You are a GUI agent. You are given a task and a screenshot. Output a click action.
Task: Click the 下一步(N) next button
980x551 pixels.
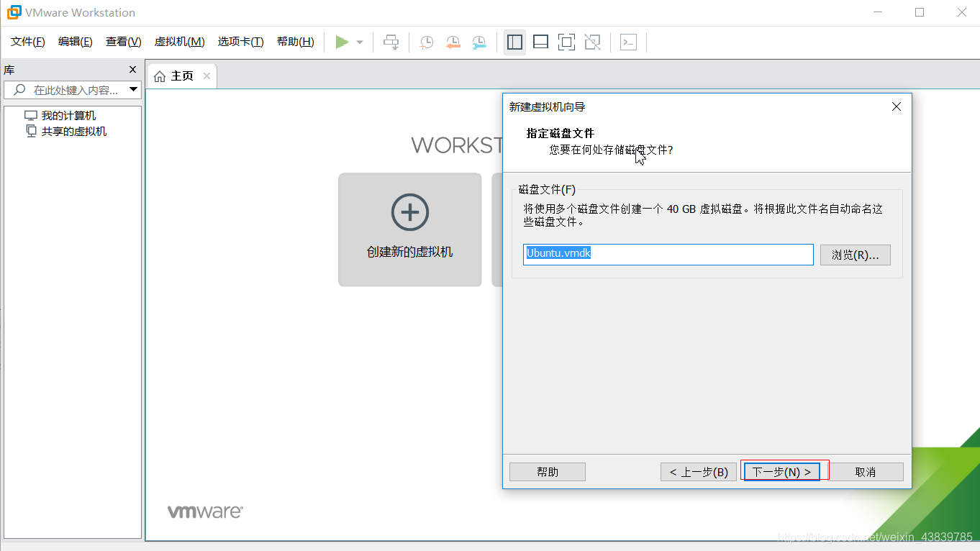pyautogui.click(x=782, y=472)
